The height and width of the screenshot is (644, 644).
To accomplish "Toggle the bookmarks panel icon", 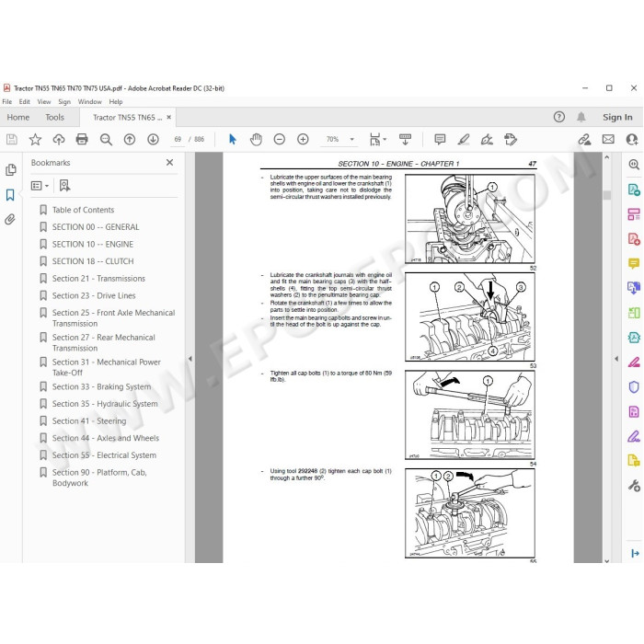I will coord(10,195).
